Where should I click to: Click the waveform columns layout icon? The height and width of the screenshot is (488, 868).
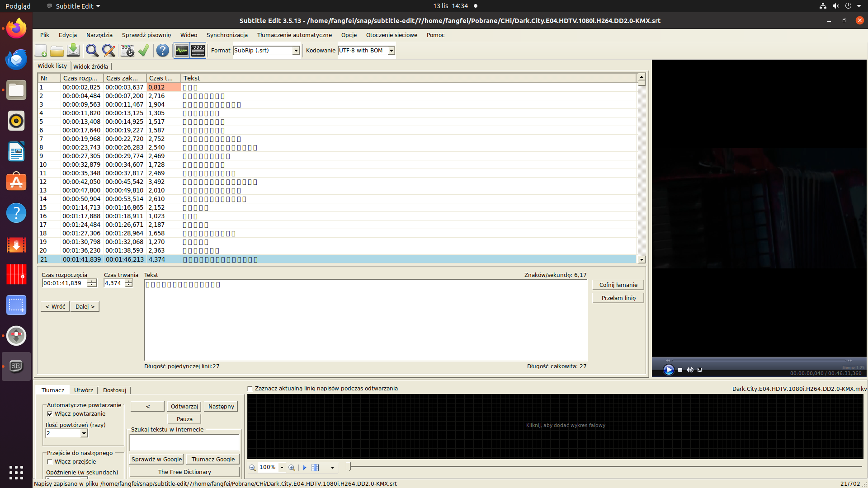(316, 467)
